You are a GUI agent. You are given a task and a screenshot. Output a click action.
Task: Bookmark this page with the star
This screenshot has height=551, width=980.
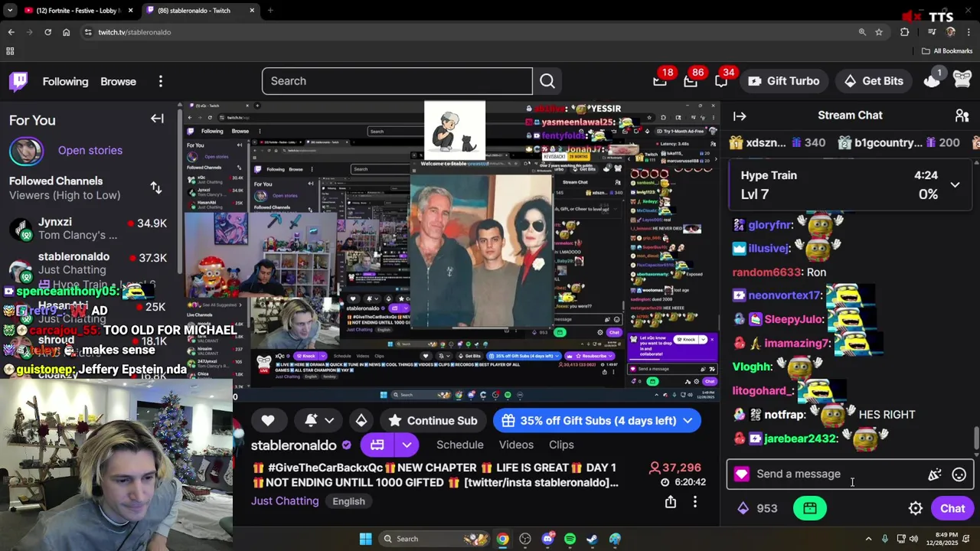coord(879,32)
